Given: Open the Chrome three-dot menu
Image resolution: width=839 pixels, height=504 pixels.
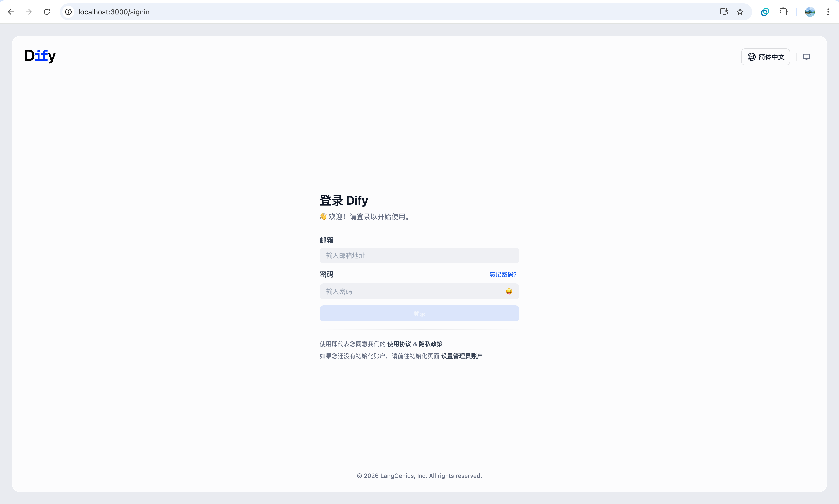Looking at the screenshot, I should (x=828, y=12).
